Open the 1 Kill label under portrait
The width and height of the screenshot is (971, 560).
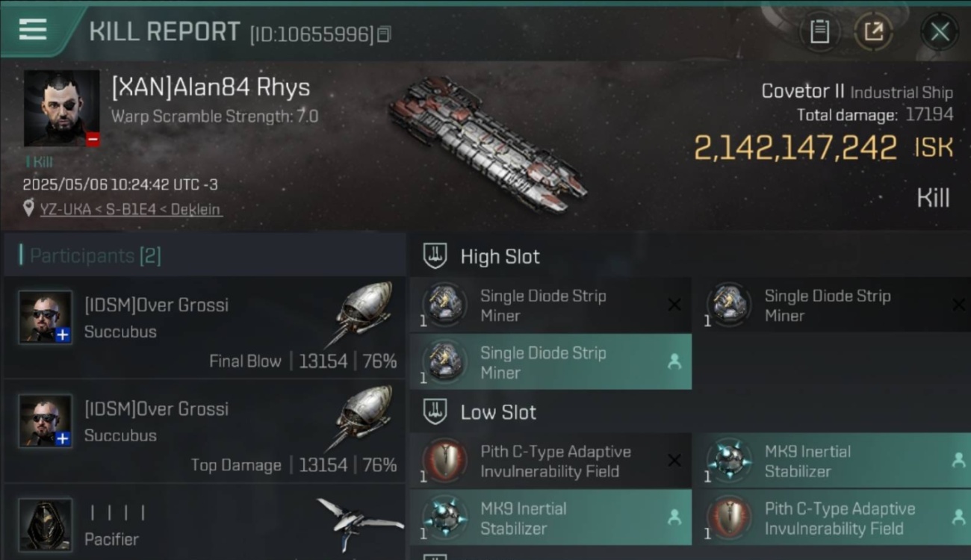pyautogui.click(x=38, y=161)
